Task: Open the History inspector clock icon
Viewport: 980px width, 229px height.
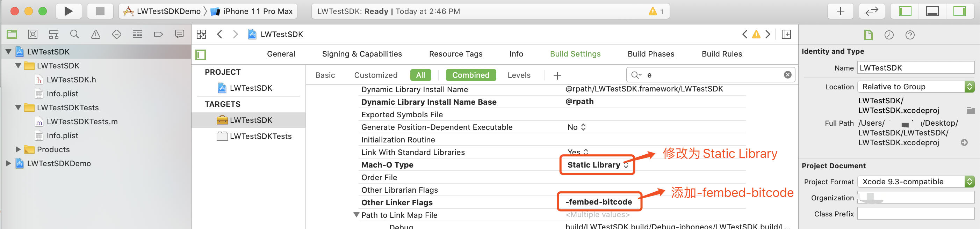Action: tap(889, 35)
